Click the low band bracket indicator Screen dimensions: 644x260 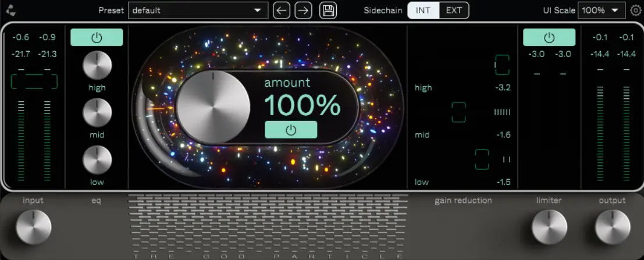[482, 159]
